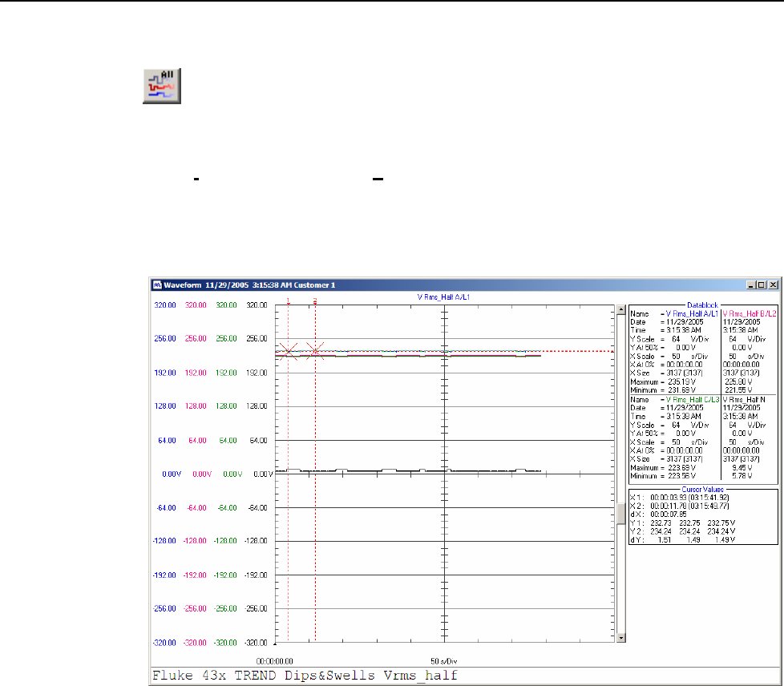This screenshot has height=686, width=784.
Task: Click the Minimum value 223.56 V
Action: pos(682,476)
